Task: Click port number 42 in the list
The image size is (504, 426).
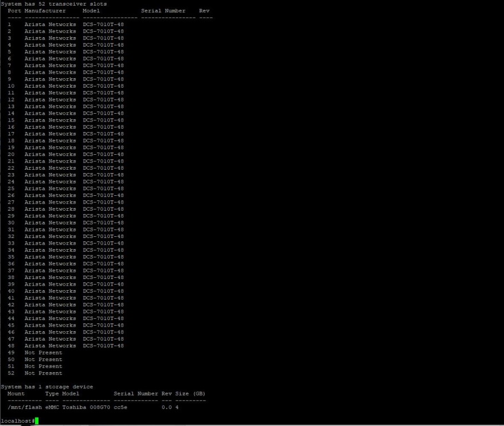Action: [x=11, y=305]
